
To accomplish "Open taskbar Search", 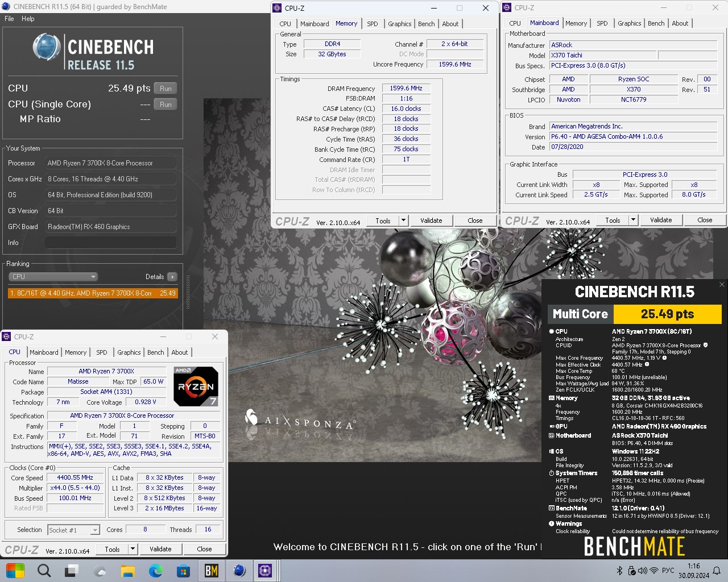I will coord(44,570).
